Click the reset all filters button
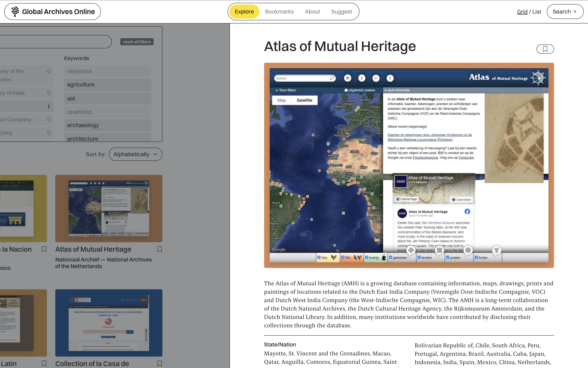The image size is (588, 368). pyautogui.click(x=137, y=42)
